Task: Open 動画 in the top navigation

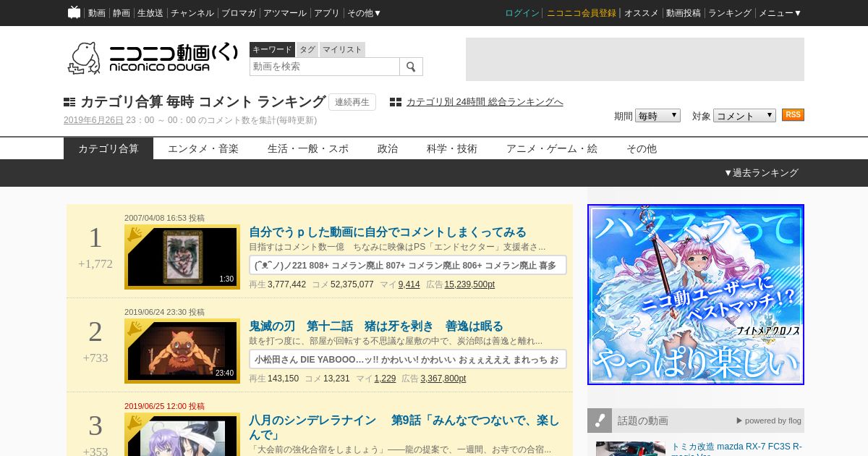Action: pyautogui.click(x=97, y=13)
